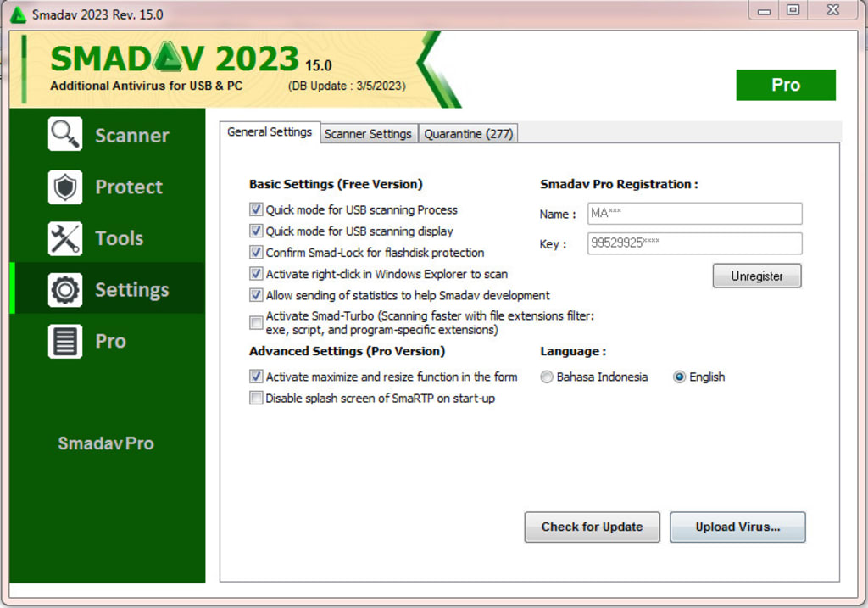Click the Pro document icon in sidebar

click(x=65, y=341)
